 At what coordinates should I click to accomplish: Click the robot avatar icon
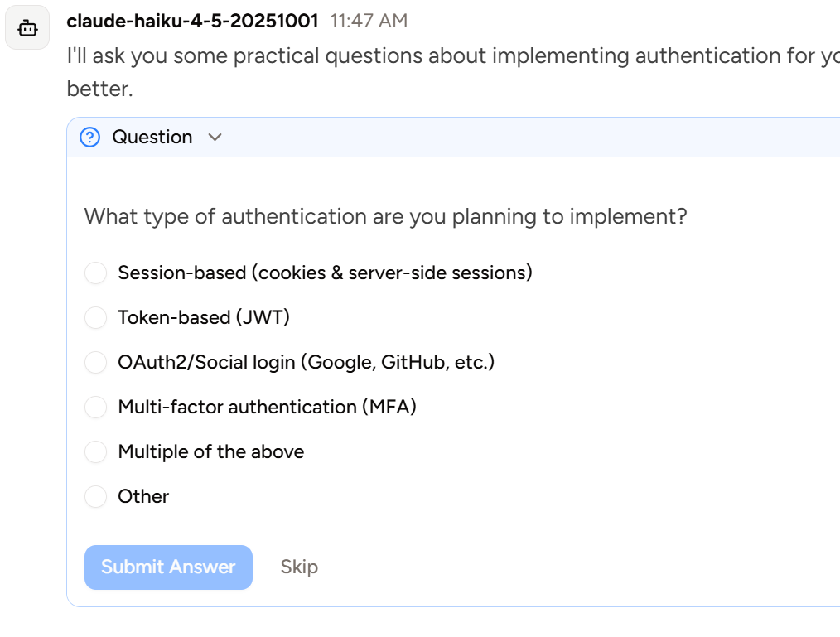click(27, 27)
